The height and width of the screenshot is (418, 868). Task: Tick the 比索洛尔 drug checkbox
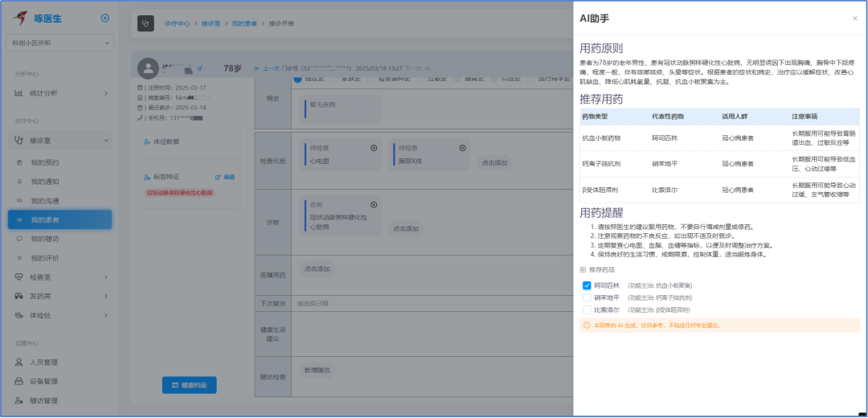(x=587, y=309)
